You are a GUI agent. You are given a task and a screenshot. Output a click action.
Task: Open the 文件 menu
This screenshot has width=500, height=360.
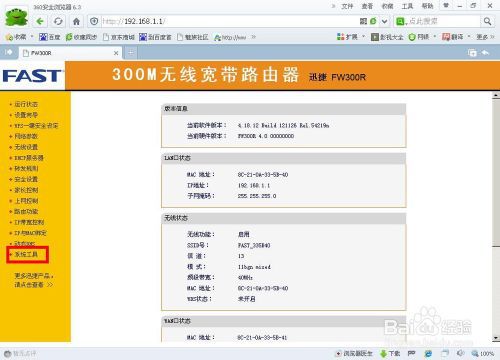pyautogui.click(x=347, y=6)
